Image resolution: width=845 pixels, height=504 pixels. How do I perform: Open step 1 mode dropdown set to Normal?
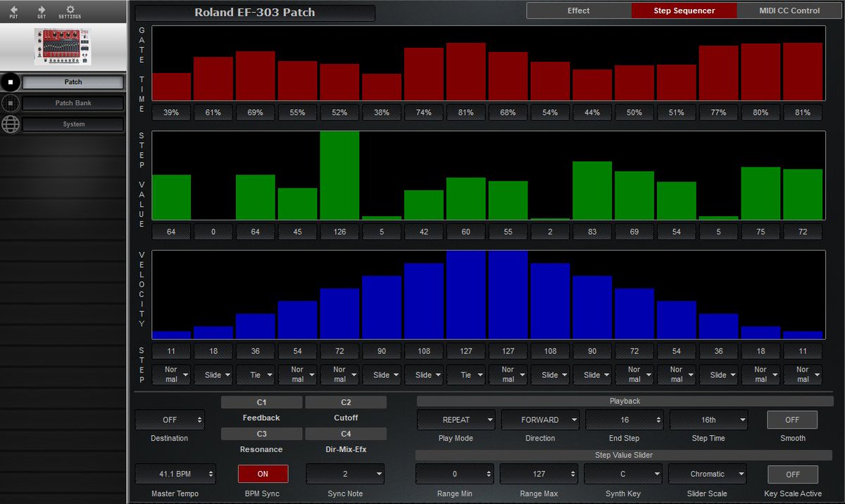tap(171, 374)
